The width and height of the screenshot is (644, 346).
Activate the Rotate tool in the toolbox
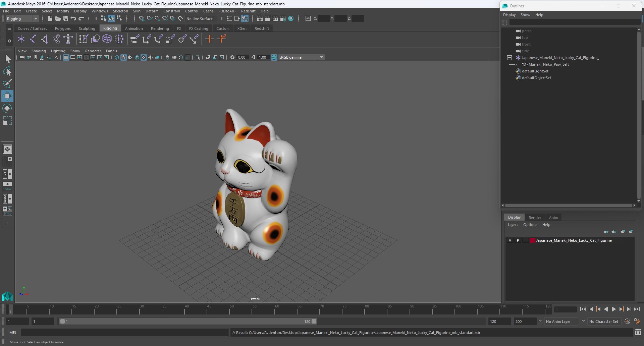(x=7, y=108)
